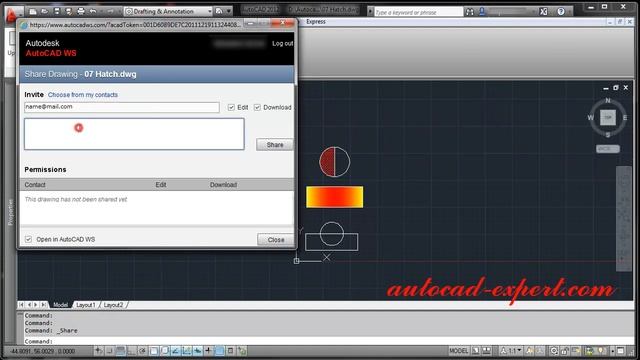This screenshot has height=360, width=640.
Task: Click Choose from my contacts link
Action: tap(83, 95)
